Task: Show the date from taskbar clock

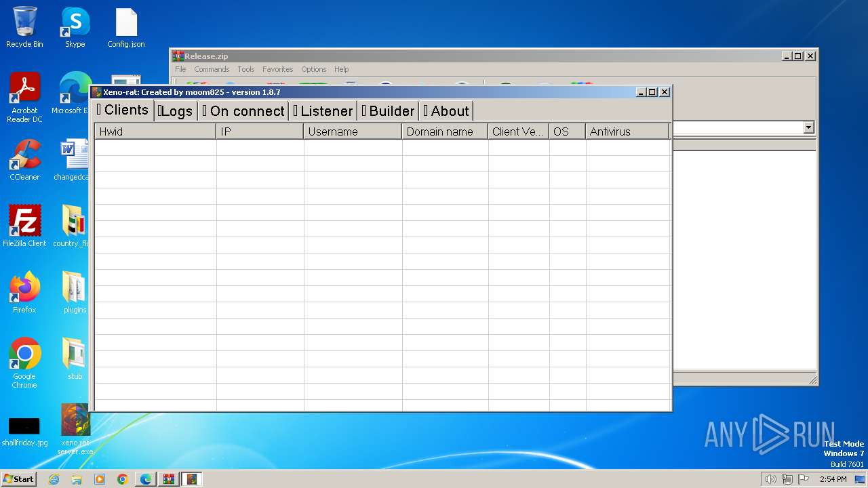Action: (833, 479)
